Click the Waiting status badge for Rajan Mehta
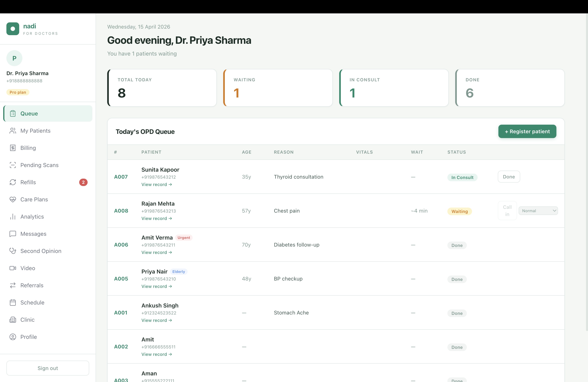Viewport: 588px width, 382px height. click(x=460, y=212)
